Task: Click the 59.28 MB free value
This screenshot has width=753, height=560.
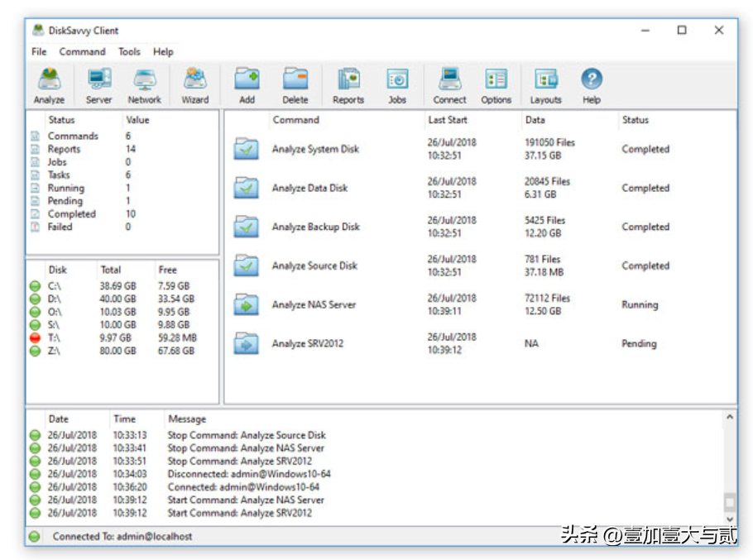Action: pyautogui.click(x=177, y=337)
